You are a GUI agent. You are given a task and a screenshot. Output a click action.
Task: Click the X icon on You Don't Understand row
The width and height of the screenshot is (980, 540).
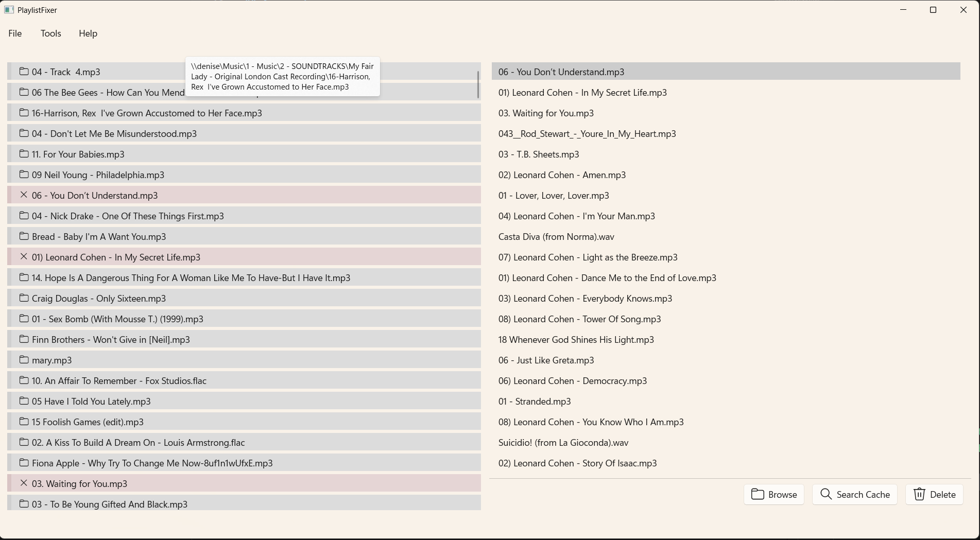click(x=24, y=195)
